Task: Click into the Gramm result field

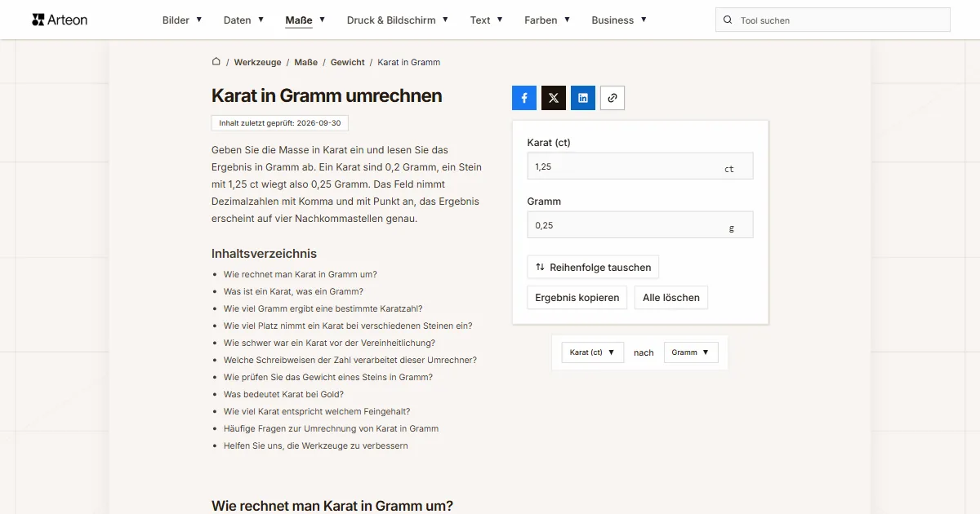Action: (x=640, y=225)
